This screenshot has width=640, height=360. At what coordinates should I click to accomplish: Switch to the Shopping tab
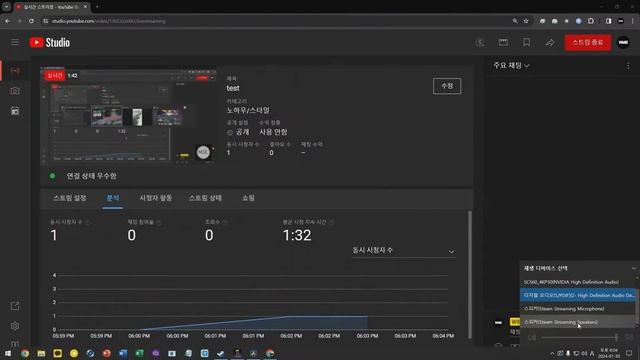coord(248,198)
